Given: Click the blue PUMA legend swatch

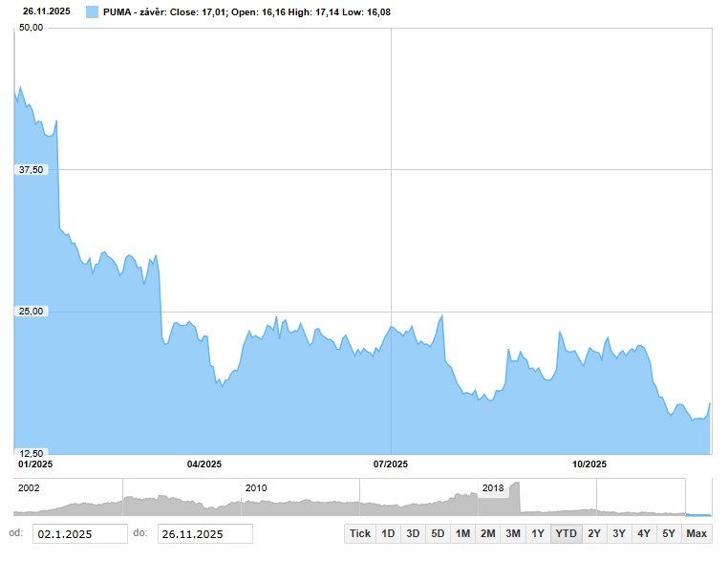Looking at the screenshot, I should (x=92, y=12).
